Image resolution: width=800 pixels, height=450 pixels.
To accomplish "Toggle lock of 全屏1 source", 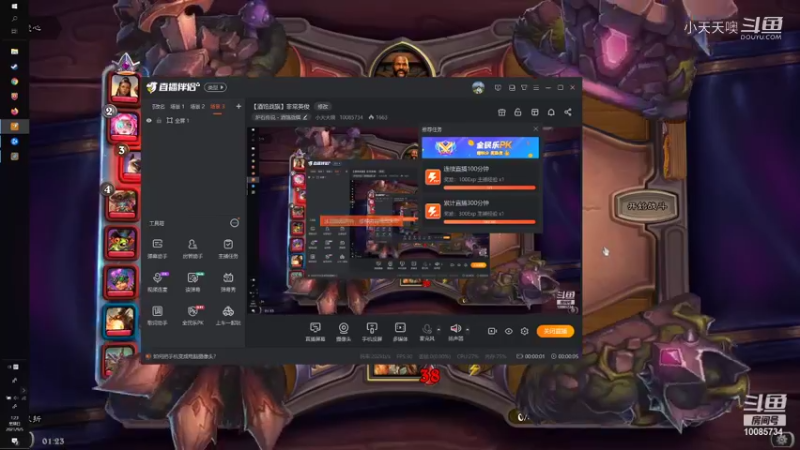I will click(159, 121).
